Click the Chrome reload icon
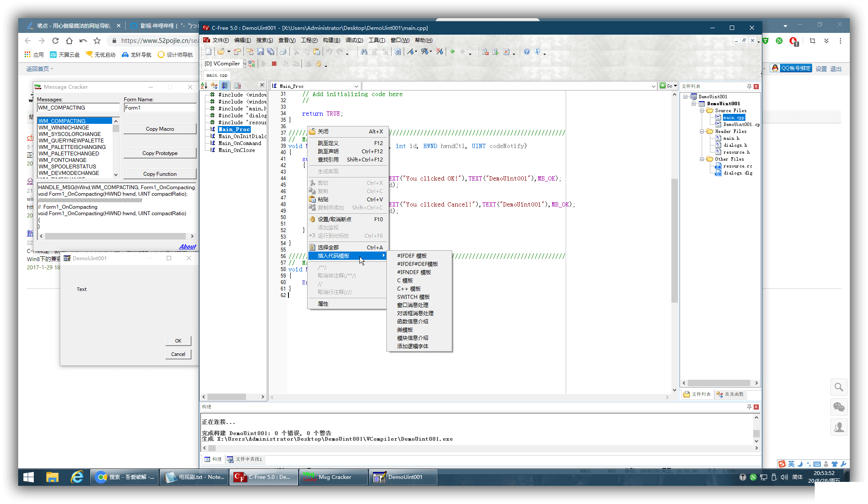Viewport: 868px width, 504px height. pos(55,41)
